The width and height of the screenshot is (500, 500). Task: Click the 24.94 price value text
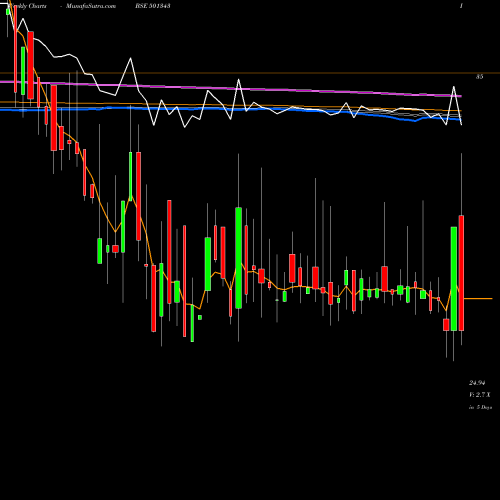point(477,383)
